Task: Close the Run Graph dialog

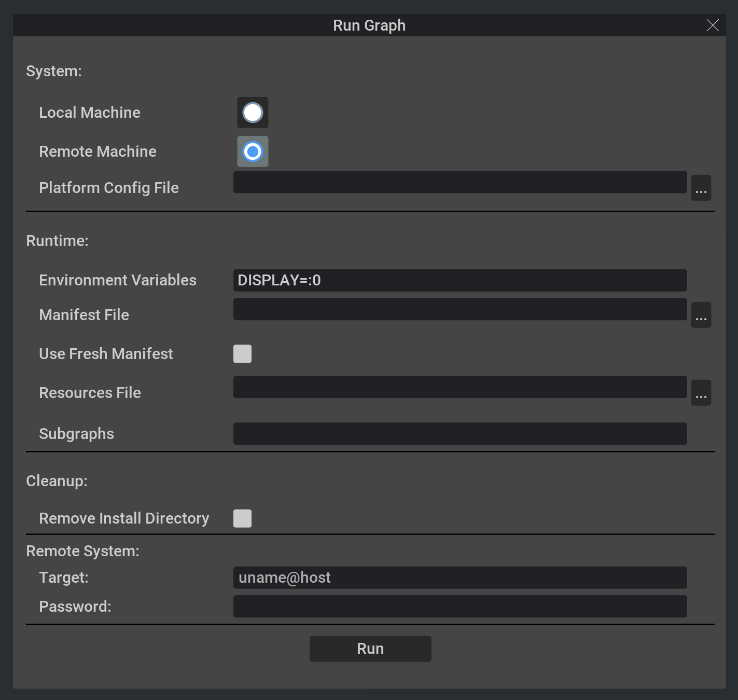Action: tap(713, 25)
